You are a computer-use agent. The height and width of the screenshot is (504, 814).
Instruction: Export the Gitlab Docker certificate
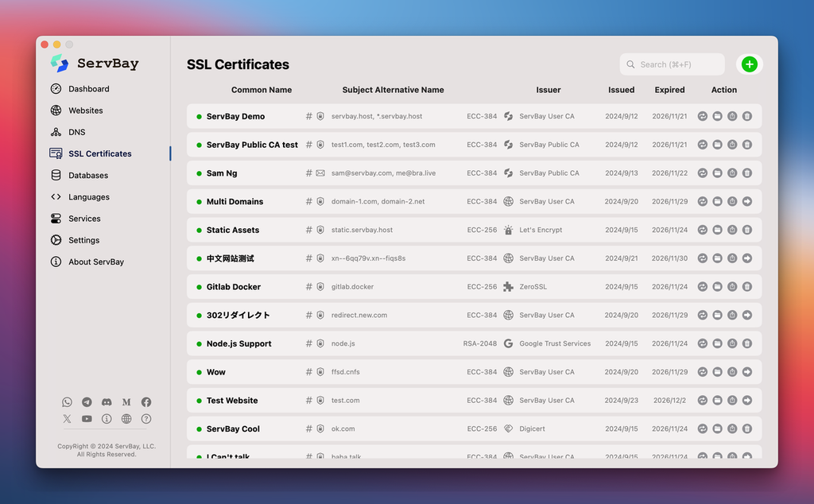pos(732,286)
